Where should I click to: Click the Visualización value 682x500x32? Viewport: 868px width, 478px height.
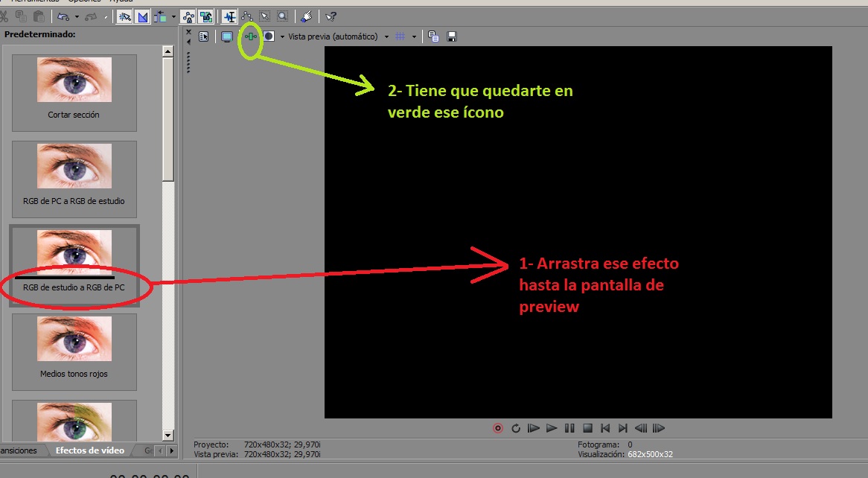[x=651, y=454]
